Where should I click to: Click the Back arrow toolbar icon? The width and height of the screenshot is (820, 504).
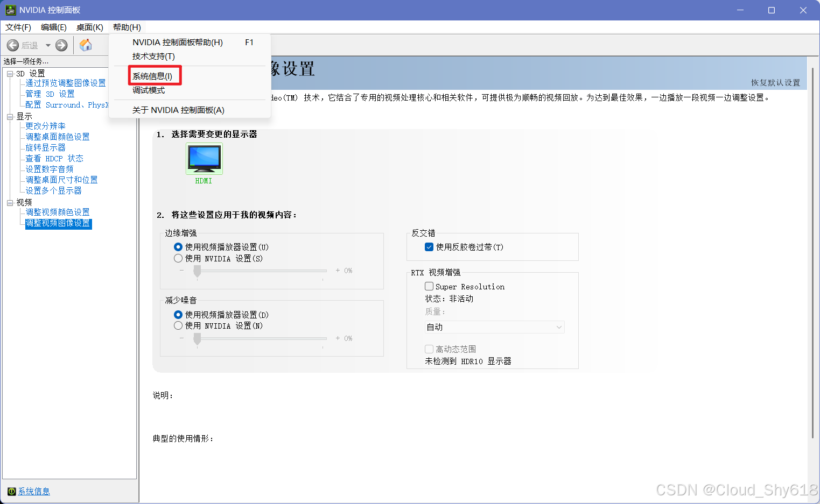(x=13, y=45)
